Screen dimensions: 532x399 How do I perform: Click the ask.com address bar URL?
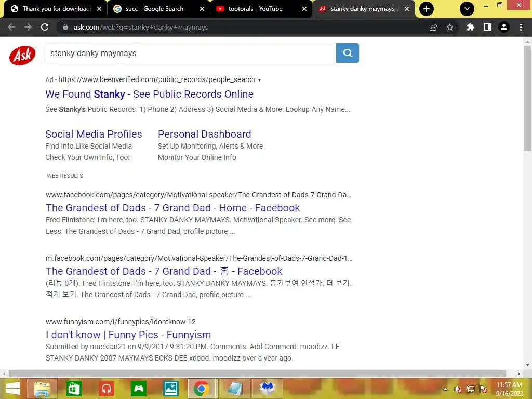tap(141, 27)
